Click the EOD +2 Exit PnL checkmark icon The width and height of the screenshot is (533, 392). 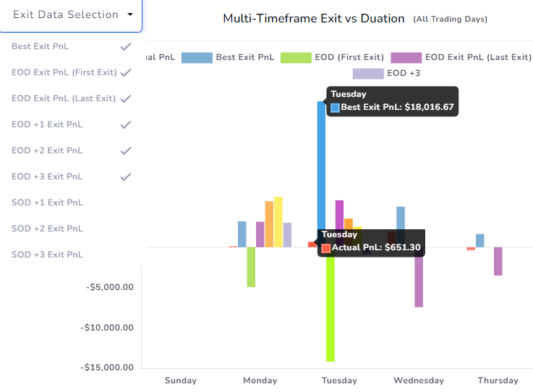[x=126, y=150]
